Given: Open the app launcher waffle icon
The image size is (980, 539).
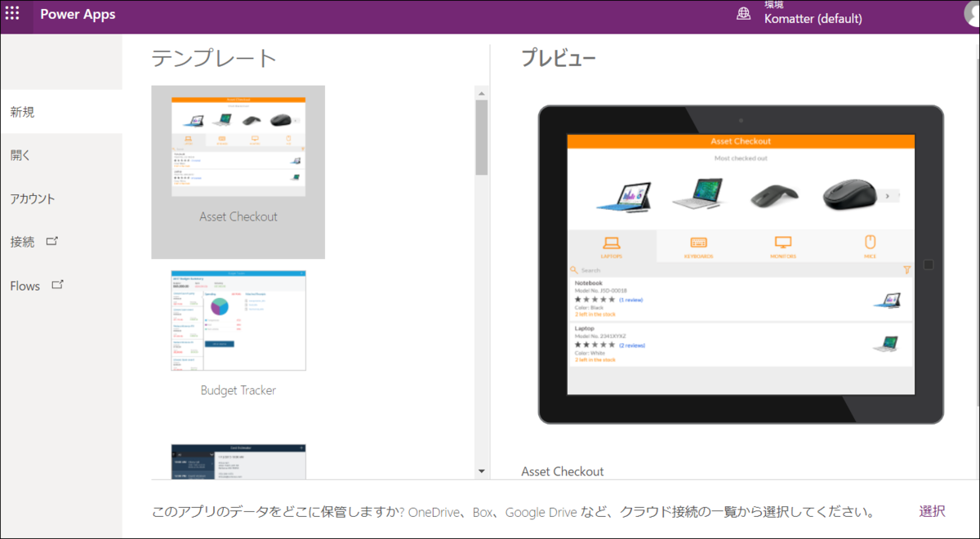Looking at the screenshot, I should pyautogui.click(x=12, y=13).
